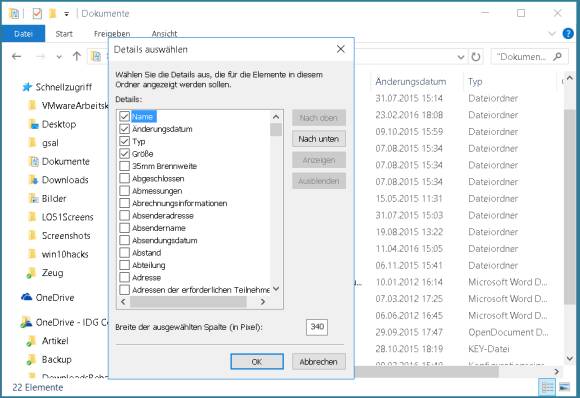Open the Datei menu
580x398 pixels.
click(23, 34)
